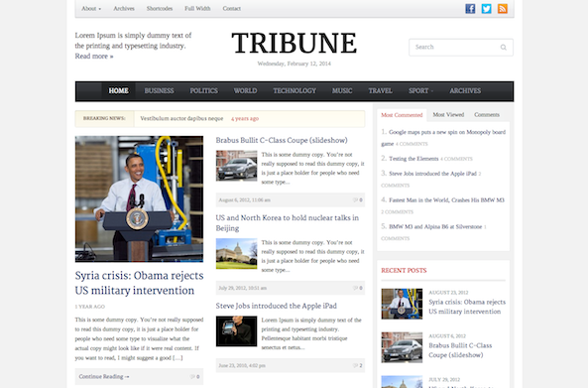588x388 pixels.
Task: Click the Steve Jobs iPad thumbnail
Action: point(236,331)
